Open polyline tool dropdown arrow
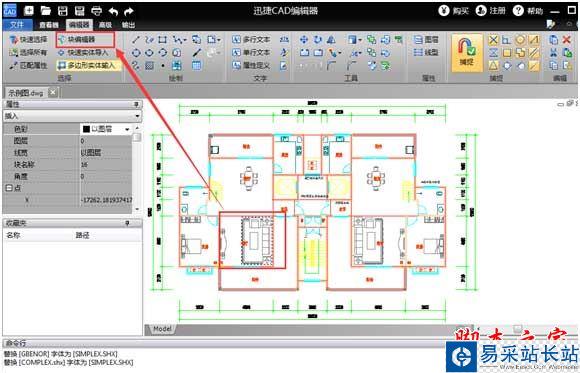Image resolution: width=580 pixels, height=373 pixels. [185, 40]
